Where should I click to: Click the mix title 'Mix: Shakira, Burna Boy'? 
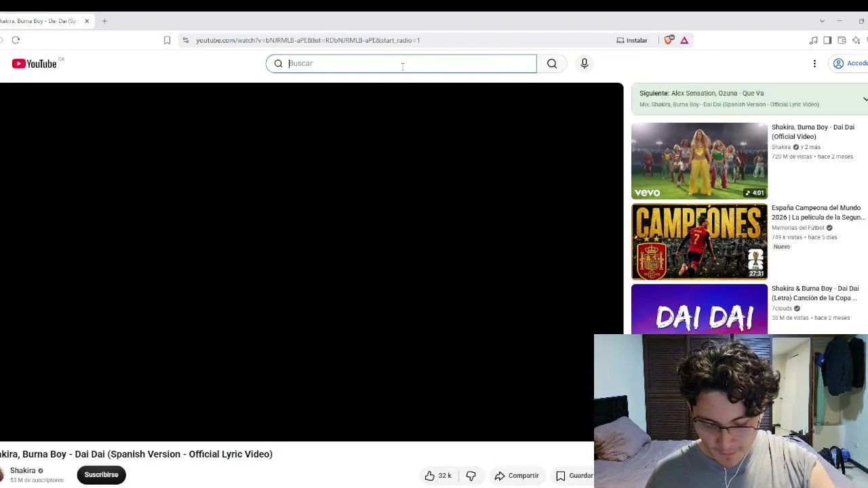click(x=729, y=104)
